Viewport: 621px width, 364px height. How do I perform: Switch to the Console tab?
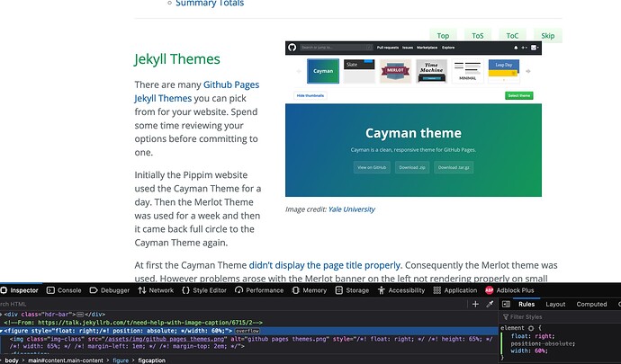click(x=64, y=290)
